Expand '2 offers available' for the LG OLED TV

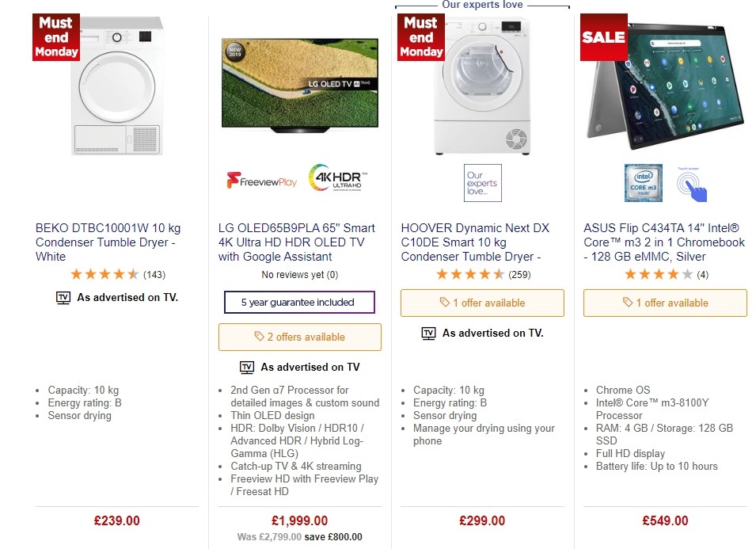click(x=299, y=337)
